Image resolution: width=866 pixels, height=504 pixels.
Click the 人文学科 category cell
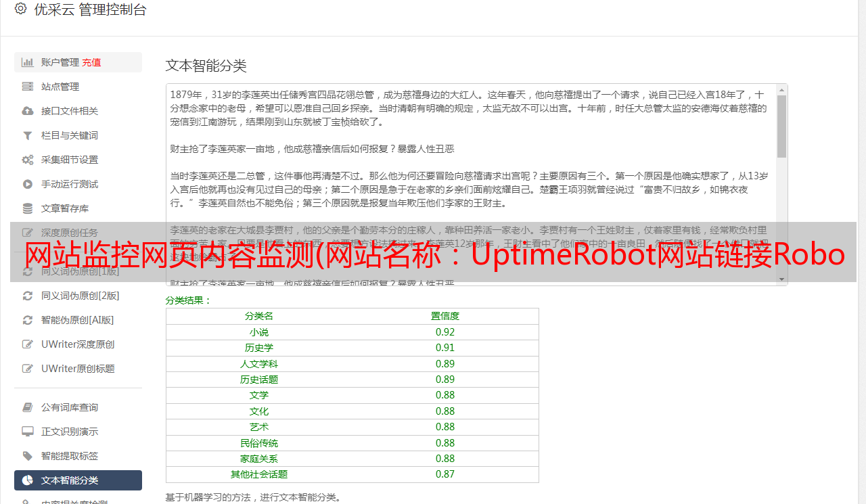(259, 364)
